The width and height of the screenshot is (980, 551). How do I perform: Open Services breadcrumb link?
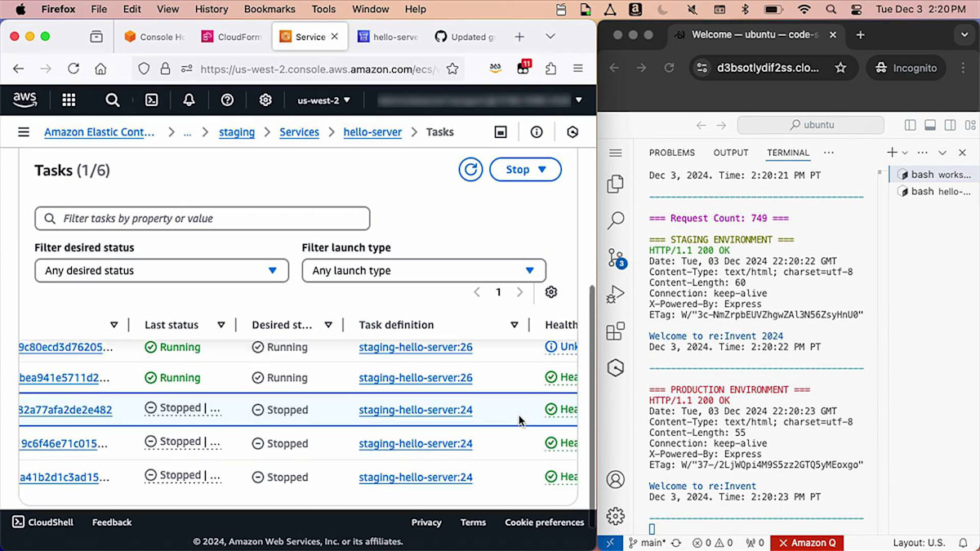click(299, 132)
